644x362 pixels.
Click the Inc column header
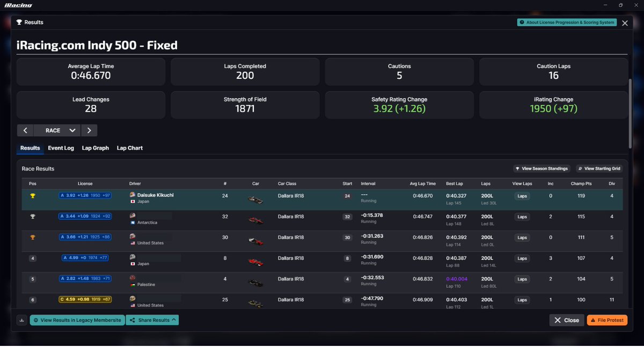pos(551,183)
